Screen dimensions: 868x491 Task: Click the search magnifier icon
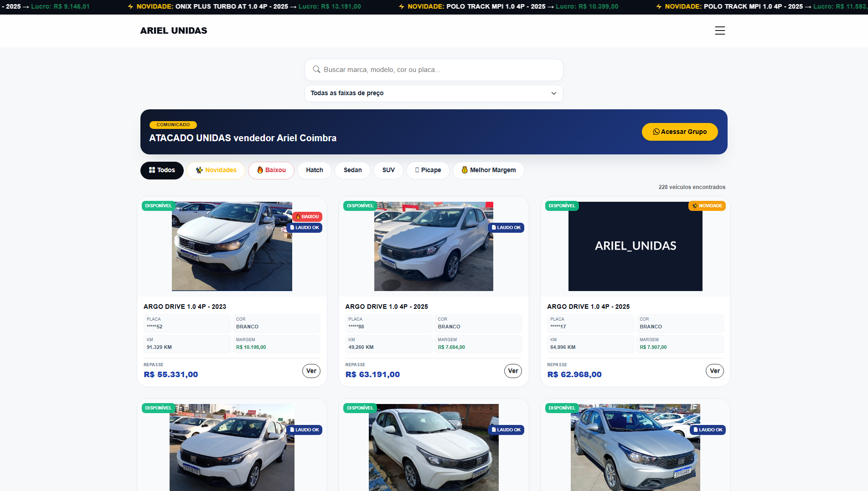click(316, 69)
